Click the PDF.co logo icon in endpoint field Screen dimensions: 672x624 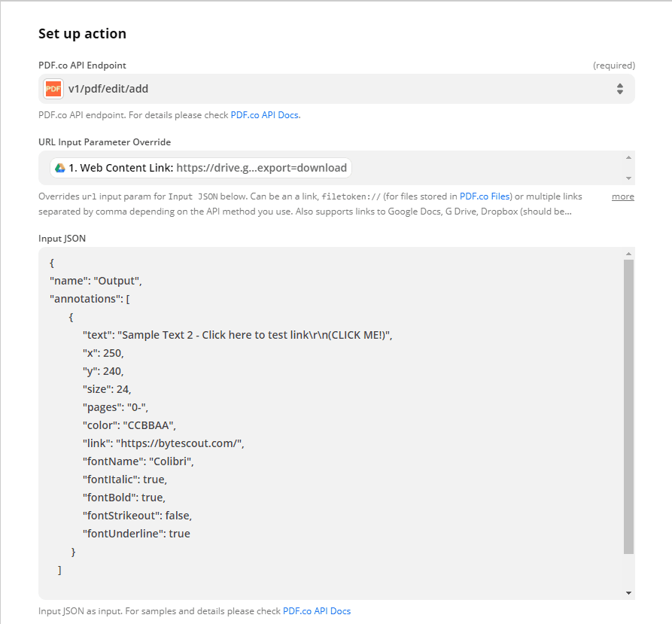[x=53, y=89]
